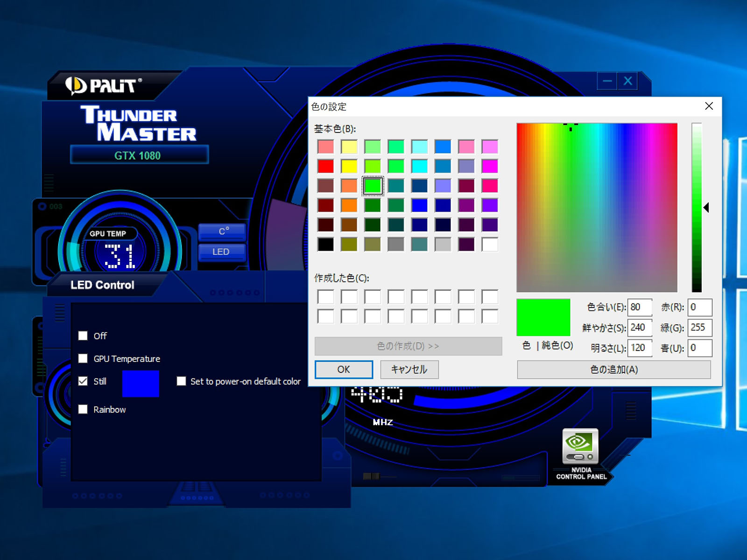Click the Palit logo
The height and width of the screenshot is (560, 747).
(103, 85)
